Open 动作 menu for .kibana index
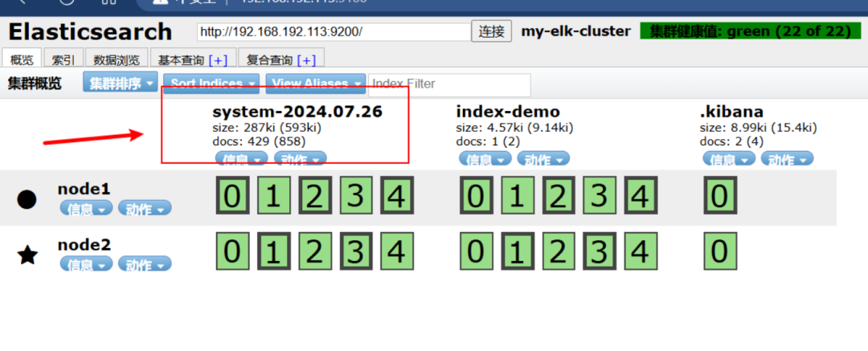868x351 pixels. 787,160
